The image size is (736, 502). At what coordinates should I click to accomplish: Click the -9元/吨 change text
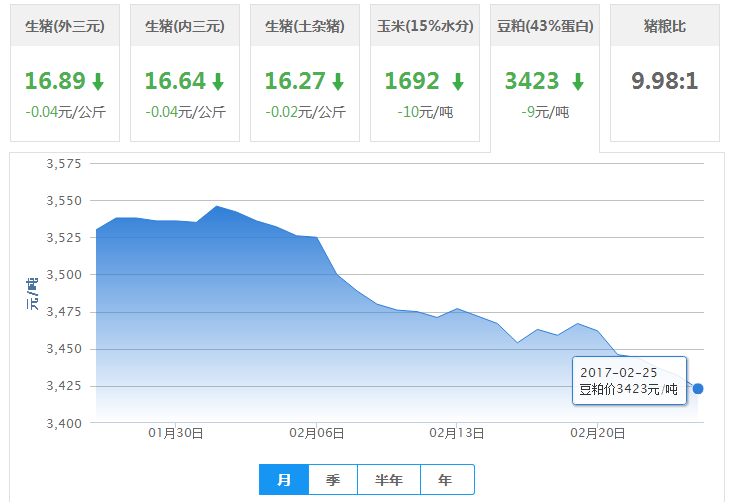(545, 112)
